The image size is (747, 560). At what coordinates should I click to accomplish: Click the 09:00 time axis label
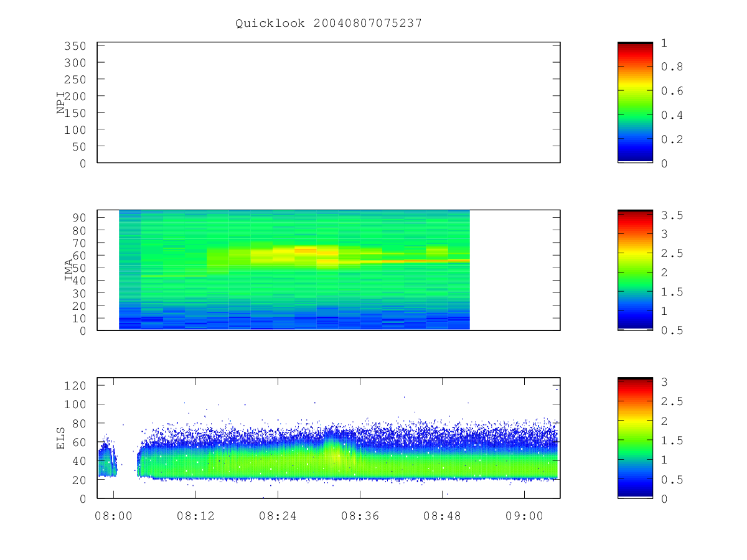point(524,516)
